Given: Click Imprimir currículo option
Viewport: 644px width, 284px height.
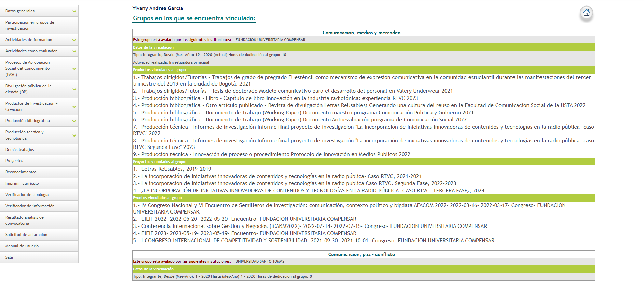Looking at the screenshot, I should coord(22,183).
